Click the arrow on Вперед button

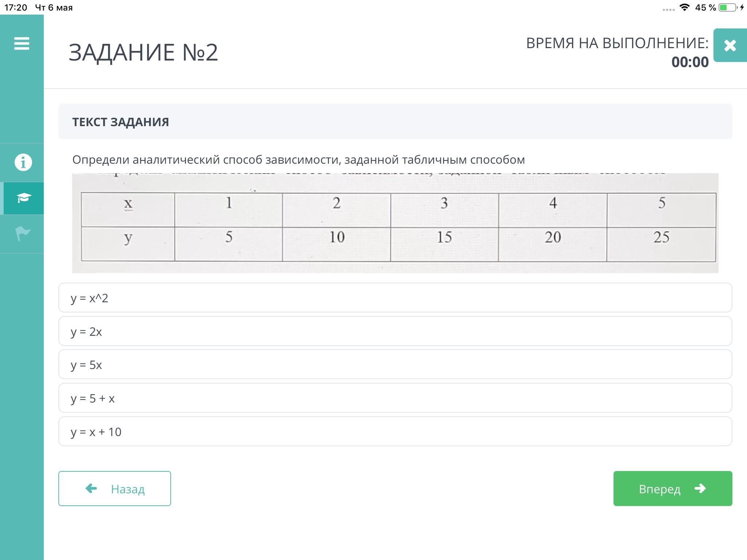[700, 488]
